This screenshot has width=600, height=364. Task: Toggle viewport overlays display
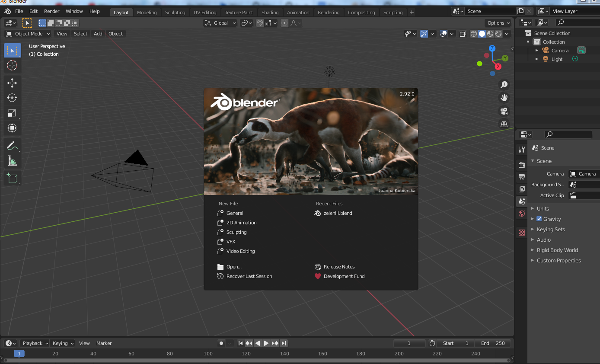pos(444,34)
